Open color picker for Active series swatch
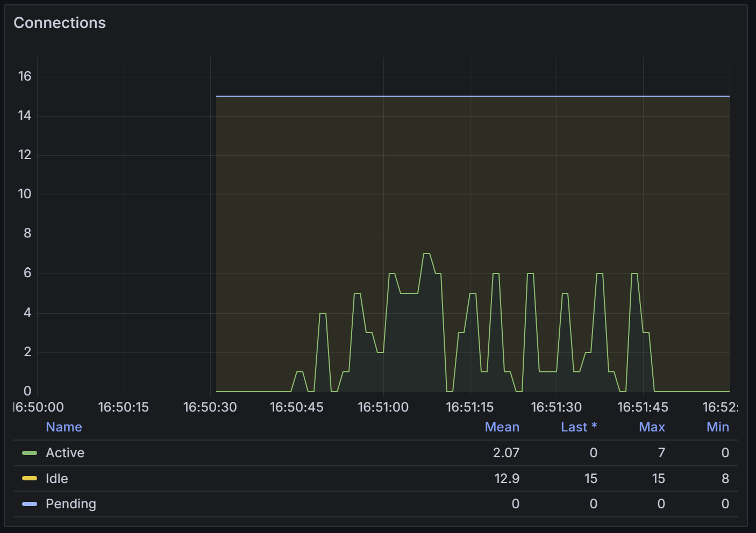The width and height of the screenshot is (756, 533). [30, 453]
